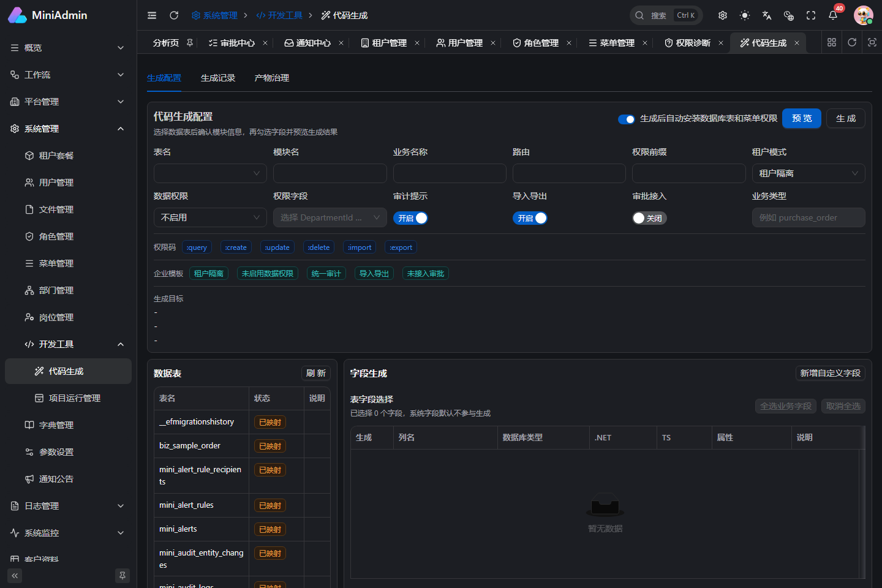The image size is (882, 588).
Task: Open the 权限诊断 page tab
Action: 693,43
